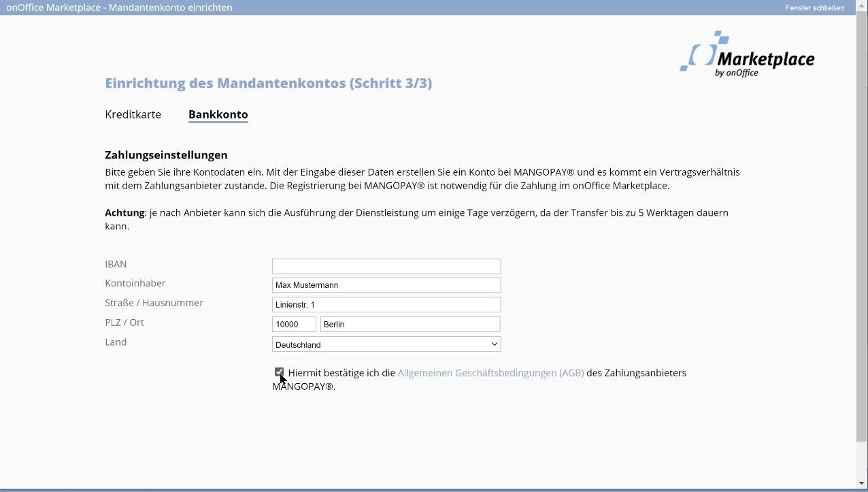Click the 'Hiermit bestätige ich die' checkbox label
Viewport: 868px width, 492px height.
click(341, 373)
